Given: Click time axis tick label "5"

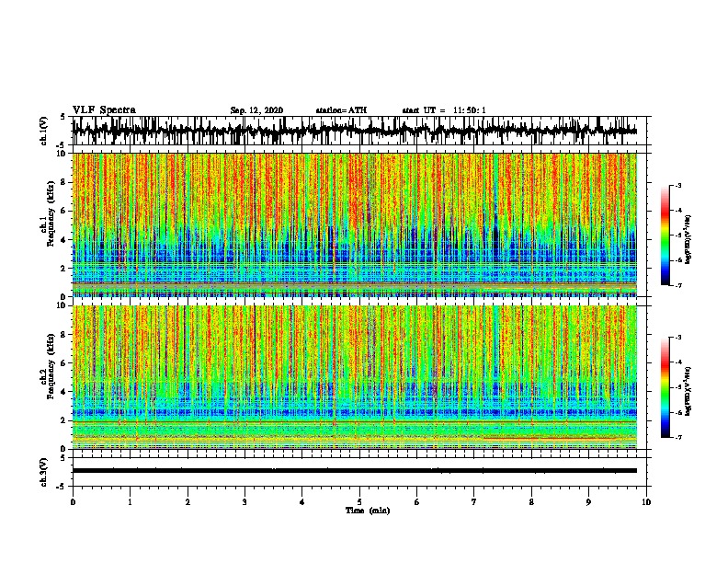Looking at the screenshot, I should click(x=359, y=501).
